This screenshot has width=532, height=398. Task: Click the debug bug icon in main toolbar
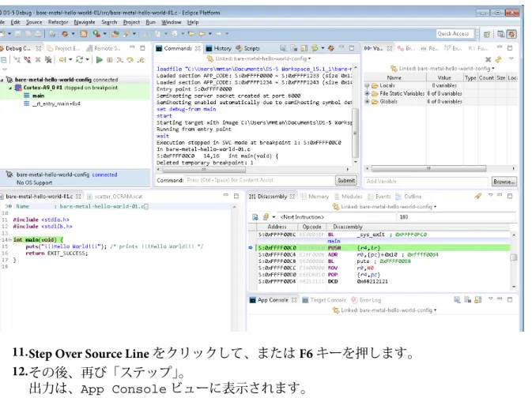pos(64,34)
